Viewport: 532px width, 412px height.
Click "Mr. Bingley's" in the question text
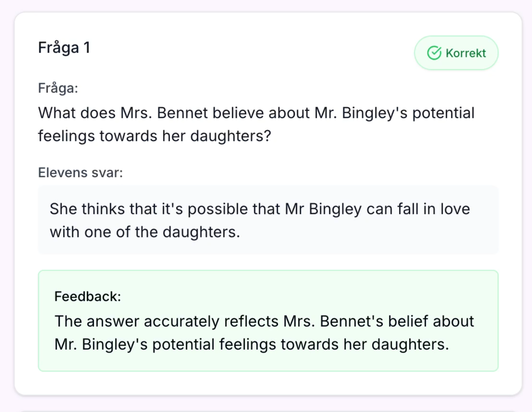pos(361,113)
